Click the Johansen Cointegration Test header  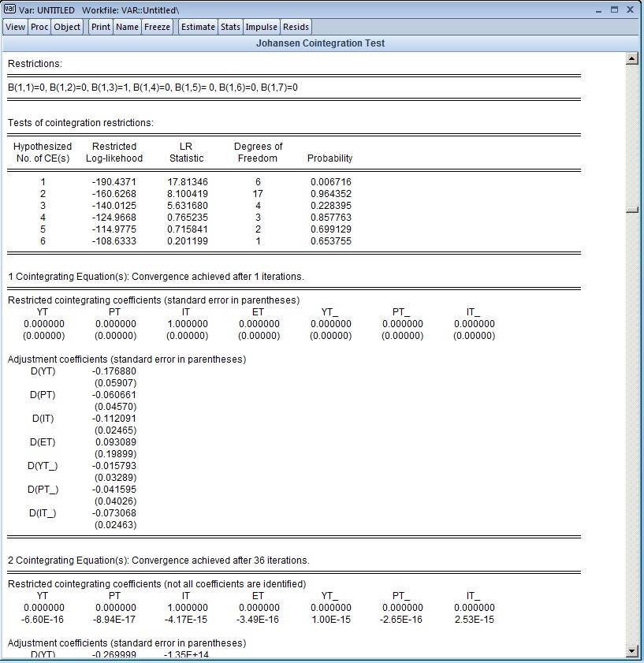(x=321, y=43)
